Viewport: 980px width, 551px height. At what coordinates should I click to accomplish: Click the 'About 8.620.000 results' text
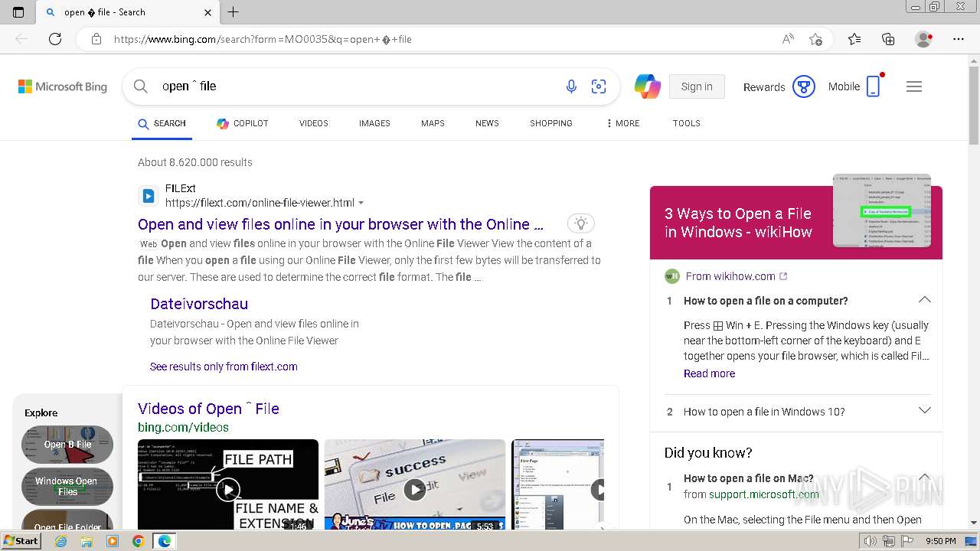(195, 162)
